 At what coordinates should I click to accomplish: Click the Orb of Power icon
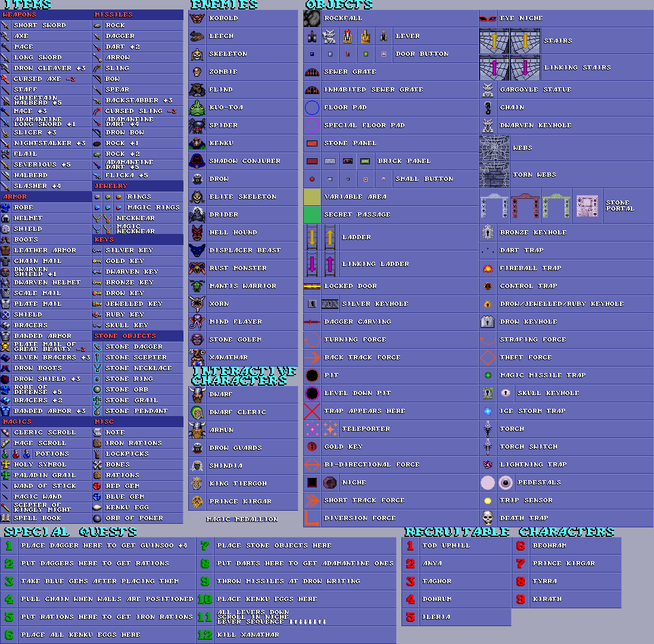coord(97,518)
